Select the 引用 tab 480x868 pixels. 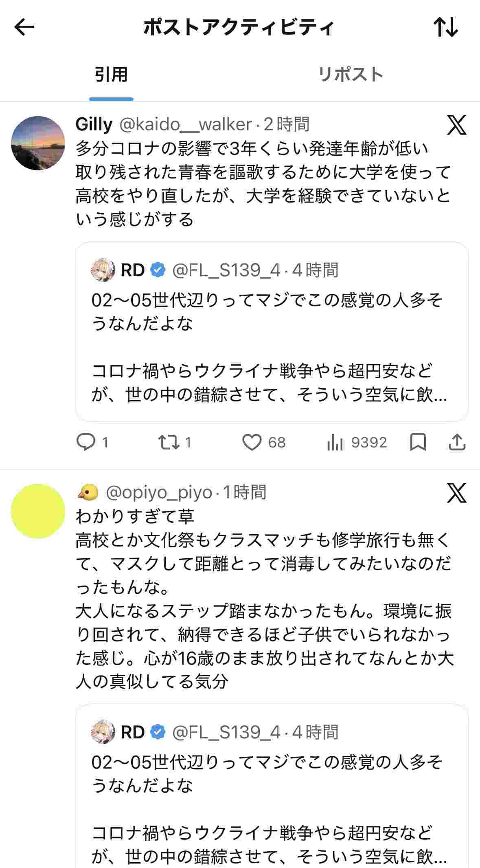(x=111, y=75)
